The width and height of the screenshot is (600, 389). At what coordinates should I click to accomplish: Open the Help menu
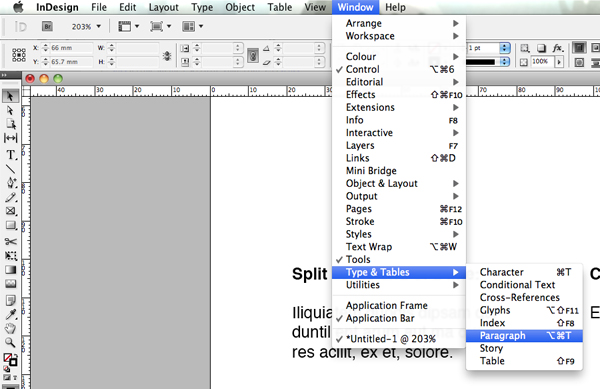pyautogui.click(x=395, y=7)
